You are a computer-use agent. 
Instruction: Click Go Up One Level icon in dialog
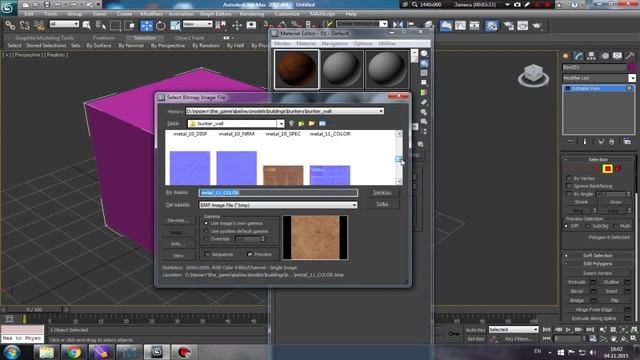[301, 123]
